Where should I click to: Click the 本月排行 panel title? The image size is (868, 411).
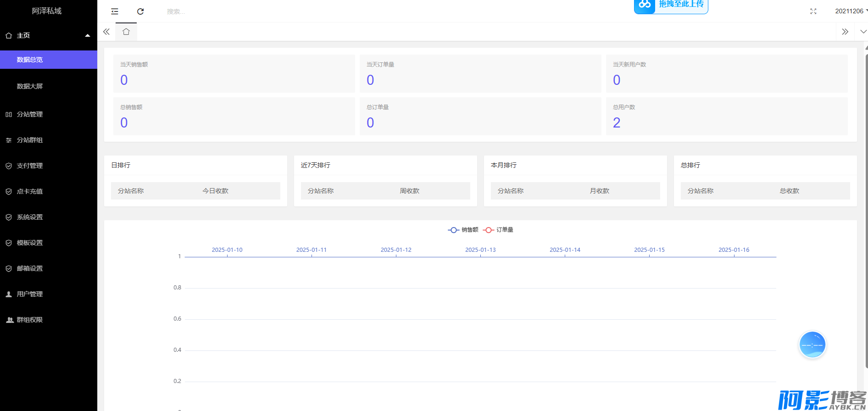pyautogui.click(x=504, y=165)
